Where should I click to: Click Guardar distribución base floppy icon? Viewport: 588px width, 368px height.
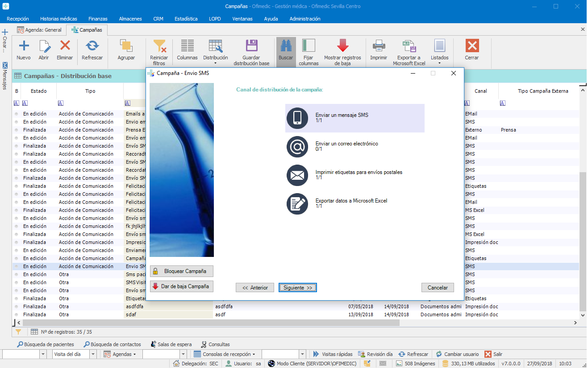pos(251,46)
